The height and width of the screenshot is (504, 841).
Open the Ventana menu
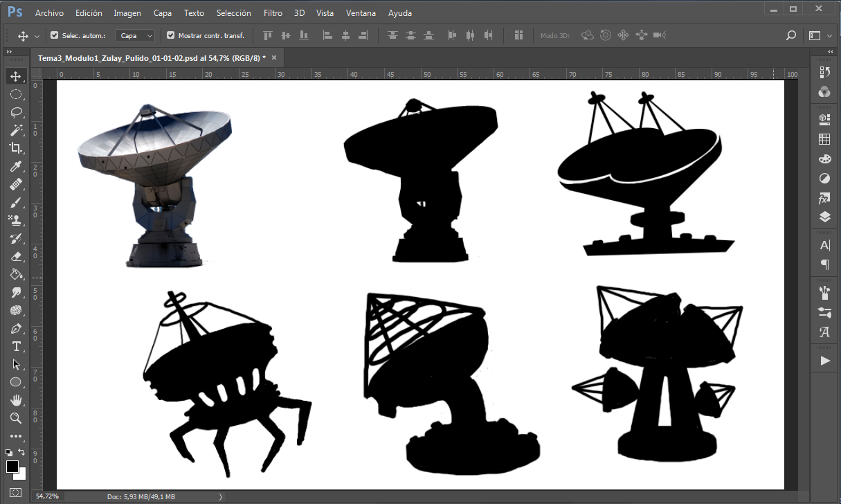361,12
